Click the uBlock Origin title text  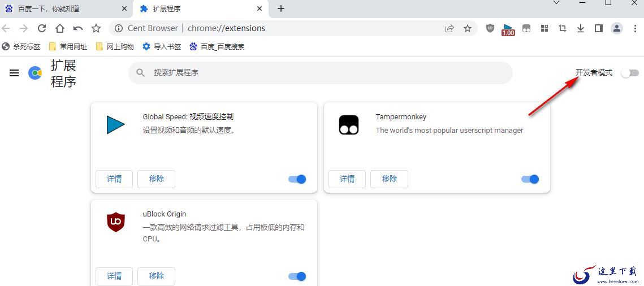pyautogui.click(x=165, y=214)
